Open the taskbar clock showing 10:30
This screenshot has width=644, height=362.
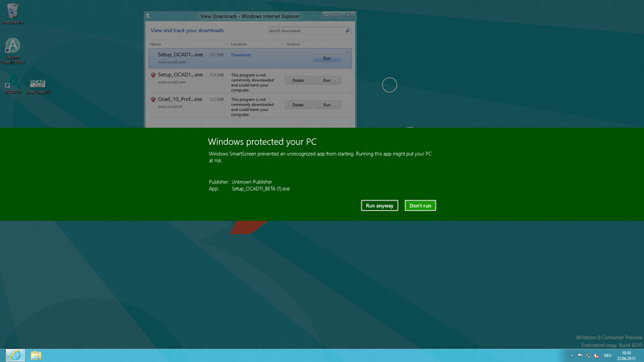pyautogui.click(x=626, y=356)
